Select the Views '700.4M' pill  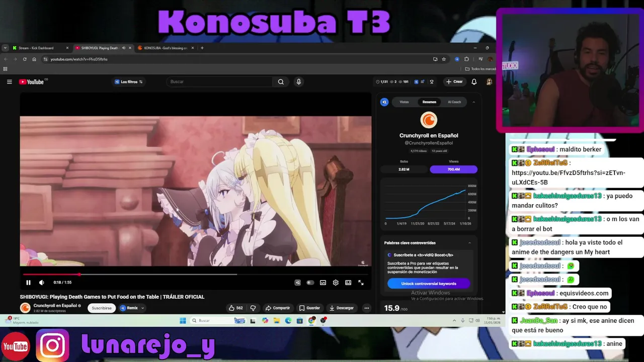[453, 169]
